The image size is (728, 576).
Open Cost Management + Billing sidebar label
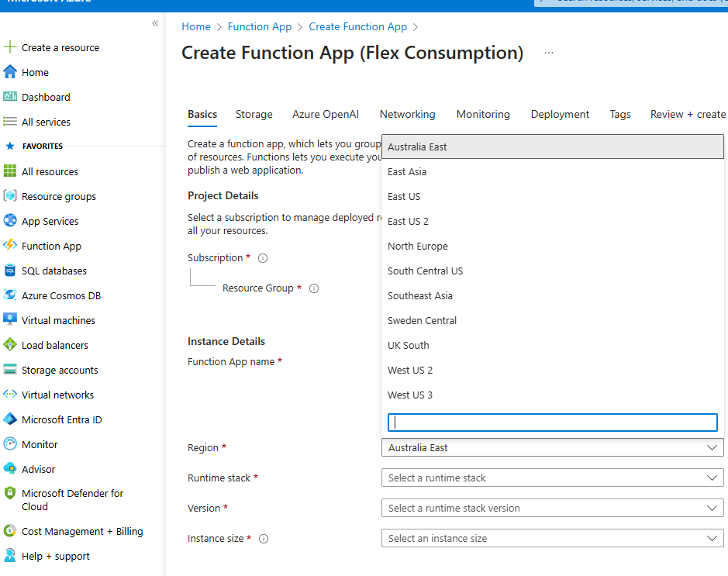coord(82,532)
